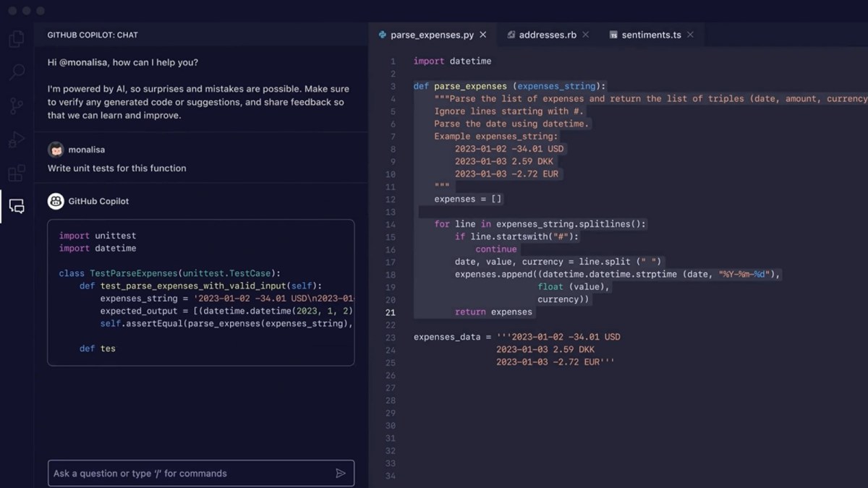The image size is (868, 488).
Task: Select line number 21 in the editor
Action: (x=391, y=312)
